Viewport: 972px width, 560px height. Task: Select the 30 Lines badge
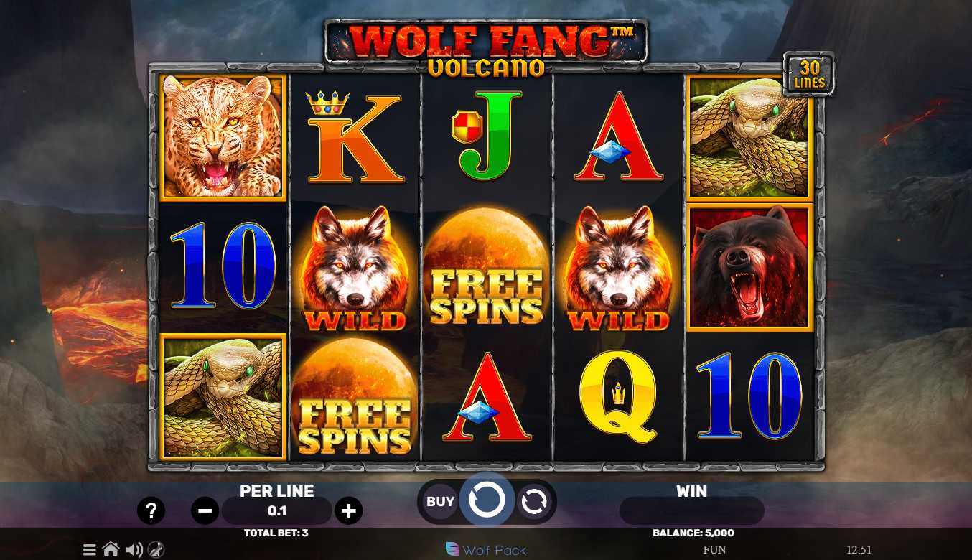pos(809,74)
